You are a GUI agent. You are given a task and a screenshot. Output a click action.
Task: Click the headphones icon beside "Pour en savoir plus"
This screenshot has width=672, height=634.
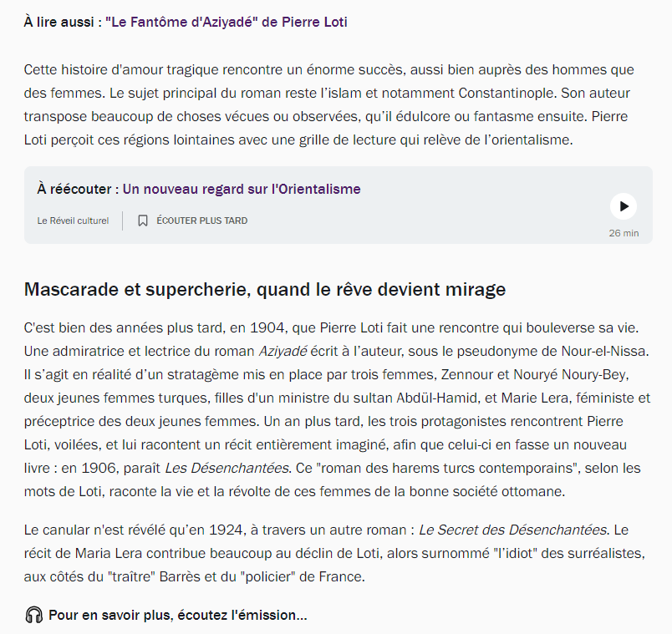pos(33,616)
